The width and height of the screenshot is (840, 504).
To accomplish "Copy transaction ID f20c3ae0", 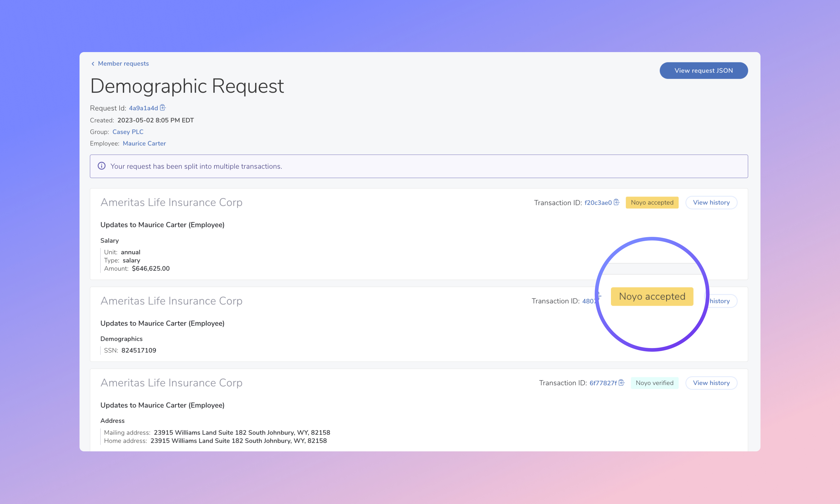I will pos(617,202).
